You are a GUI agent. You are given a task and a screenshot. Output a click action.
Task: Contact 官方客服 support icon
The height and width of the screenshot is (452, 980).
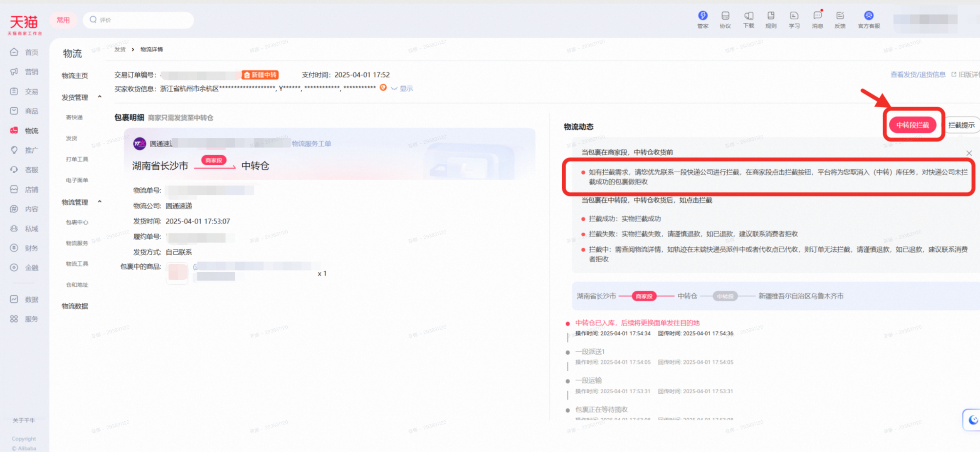click(x=869, y=19)
